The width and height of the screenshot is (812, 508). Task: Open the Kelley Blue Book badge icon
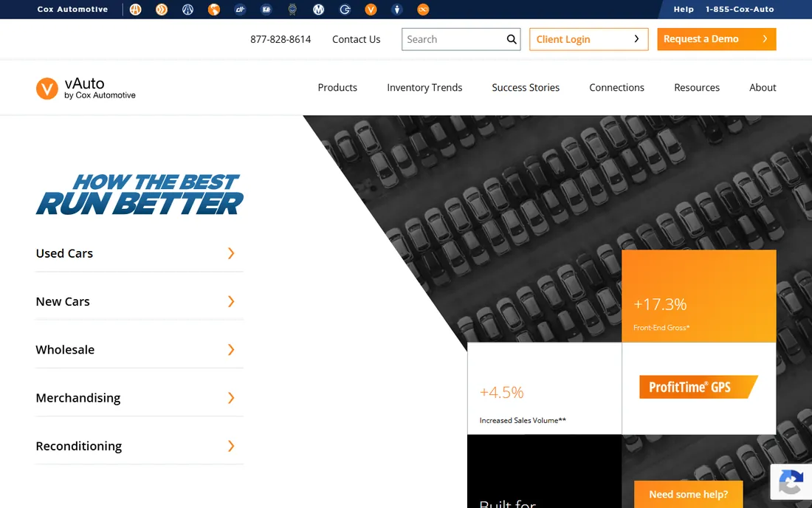292,10
